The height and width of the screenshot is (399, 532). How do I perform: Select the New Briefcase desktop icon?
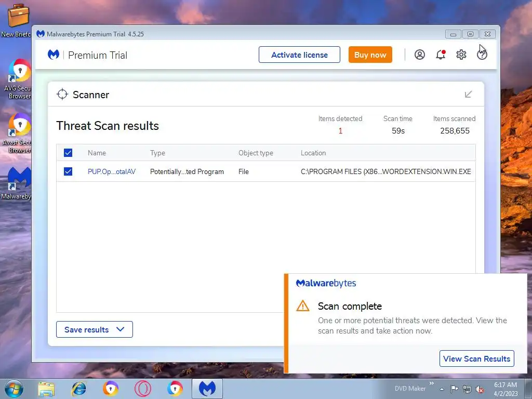(16, 19)
